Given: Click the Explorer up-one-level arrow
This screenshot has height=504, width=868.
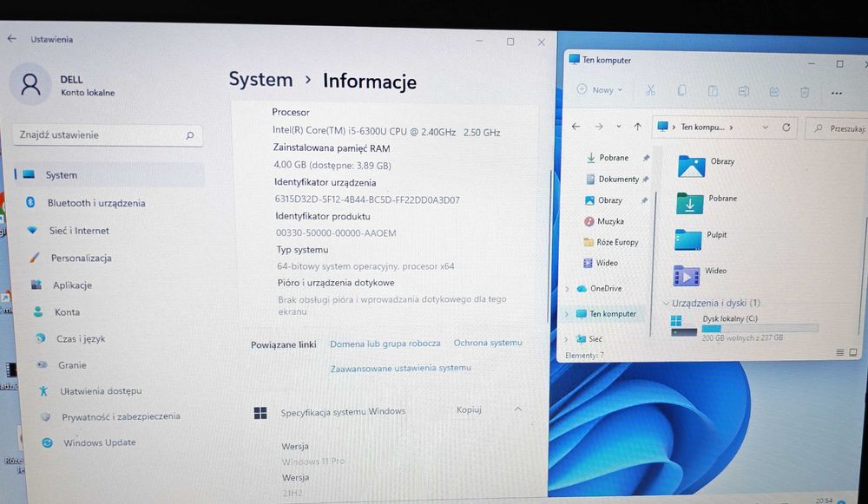Looking at the screenshot, I should pos(637,127).
